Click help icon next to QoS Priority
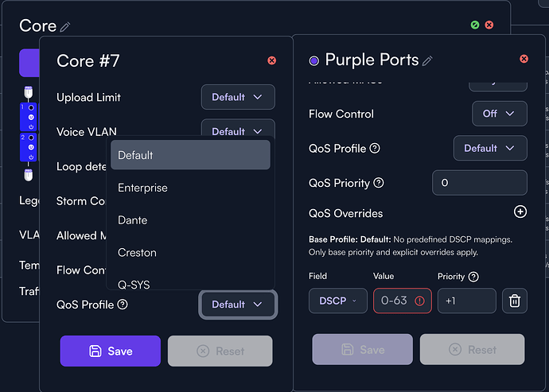 (x=379, y=183)
